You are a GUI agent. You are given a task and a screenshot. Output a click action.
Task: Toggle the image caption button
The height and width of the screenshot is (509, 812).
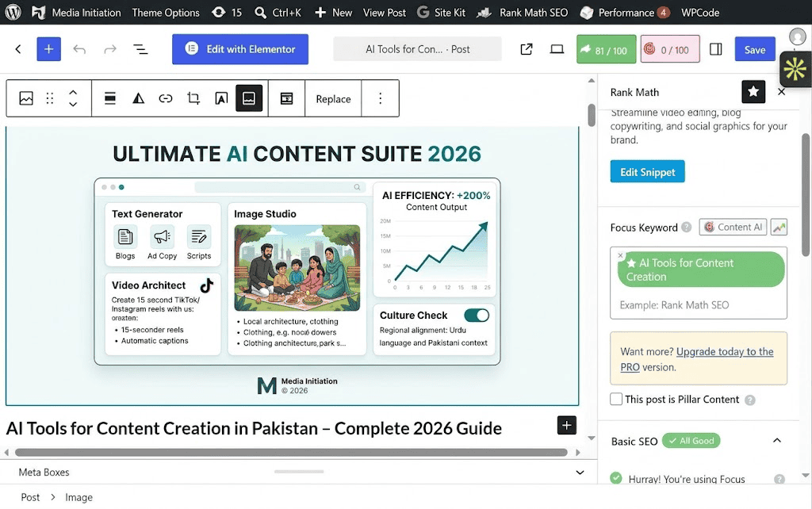[x=249, y=98]
